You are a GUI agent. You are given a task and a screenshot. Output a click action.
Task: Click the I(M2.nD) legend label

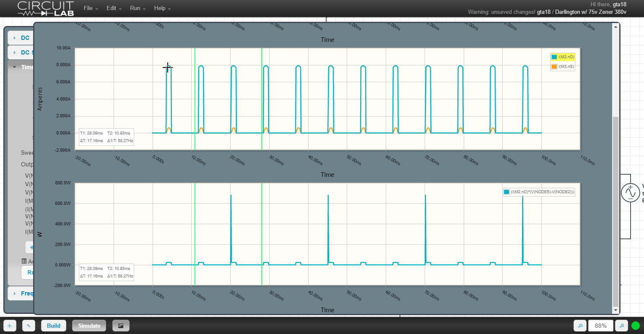click(x=566, y=57)
